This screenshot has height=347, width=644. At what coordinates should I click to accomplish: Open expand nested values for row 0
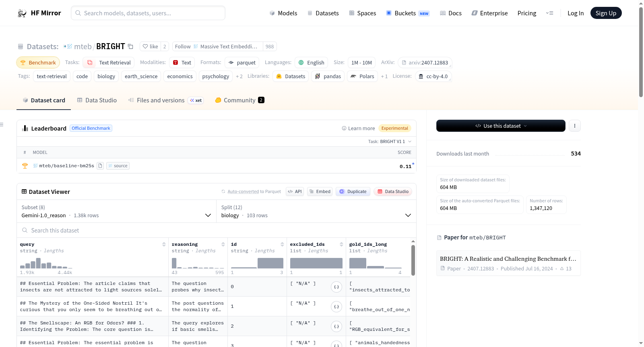pyautogui.click(x=336, y=287)
